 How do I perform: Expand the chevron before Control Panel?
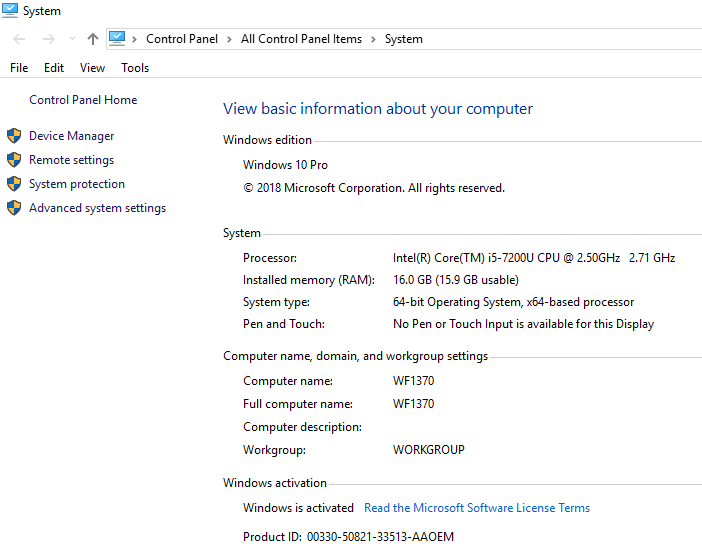coord(134,39)
